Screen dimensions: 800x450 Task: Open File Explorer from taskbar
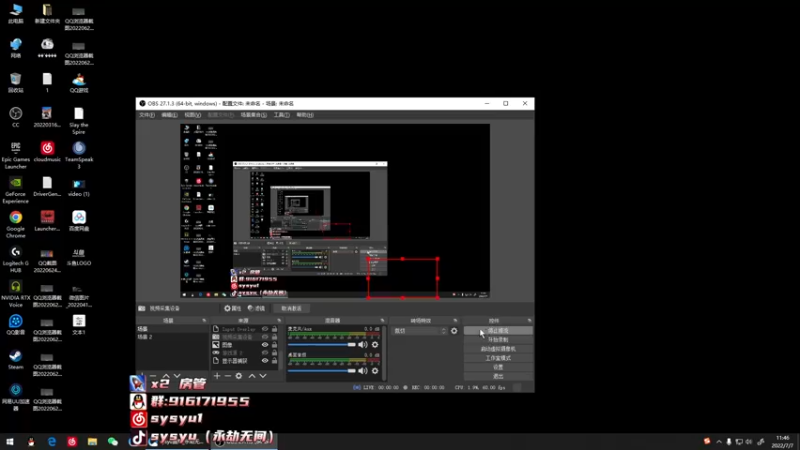tap(92, 442)
